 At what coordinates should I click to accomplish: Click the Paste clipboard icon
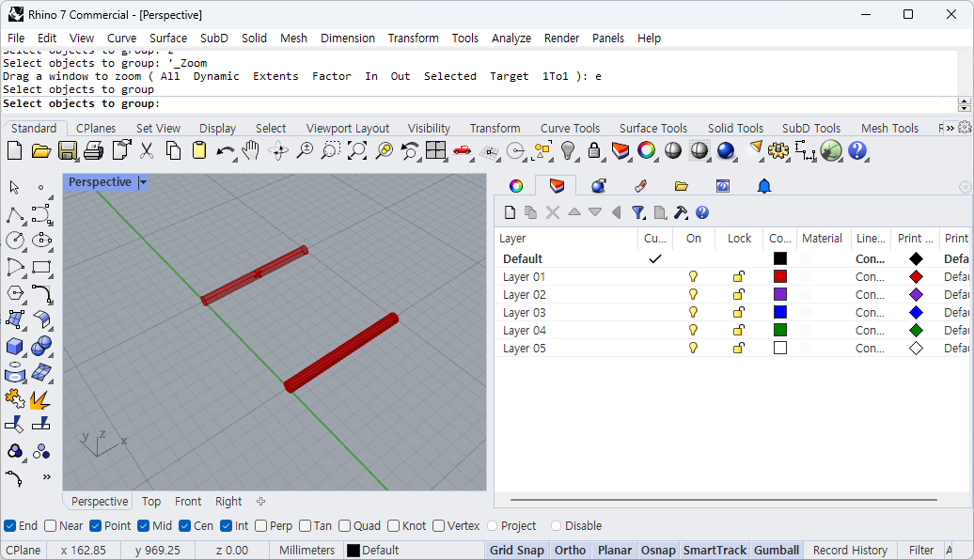click(198, 151)
